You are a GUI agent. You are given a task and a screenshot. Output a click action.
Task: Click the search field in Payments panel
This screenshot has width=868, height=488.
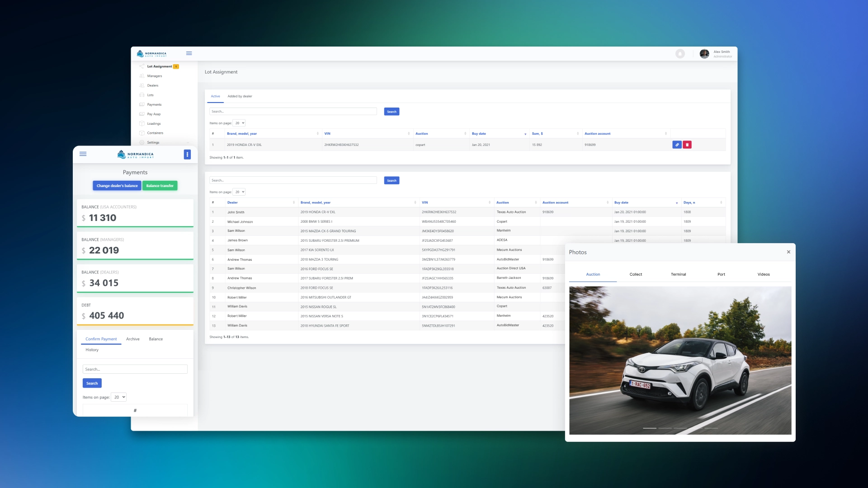[135, 369]
